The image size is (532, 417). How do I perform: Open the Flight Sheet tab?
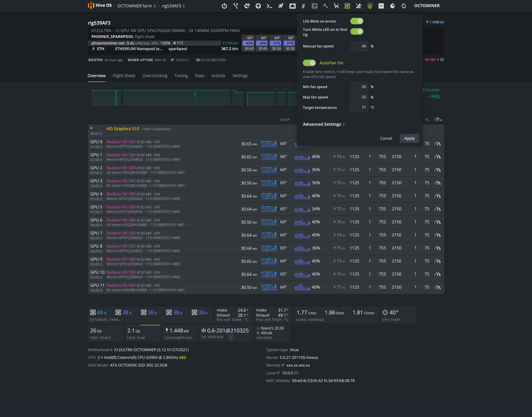click(124, 76)
